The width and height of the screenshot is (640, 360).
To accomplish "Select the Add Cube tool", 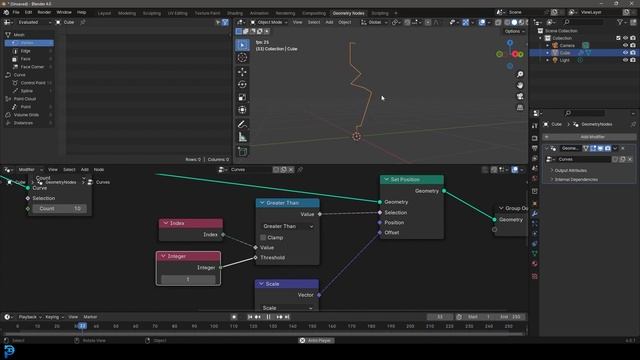I will (x=242, y=152).
